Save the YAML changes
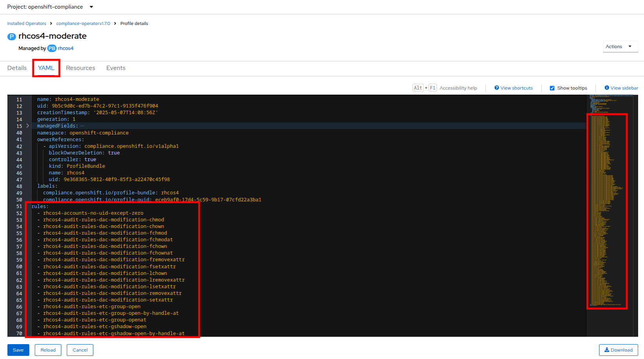The height and width of the screenshot is (359, 644). point(18,350)
